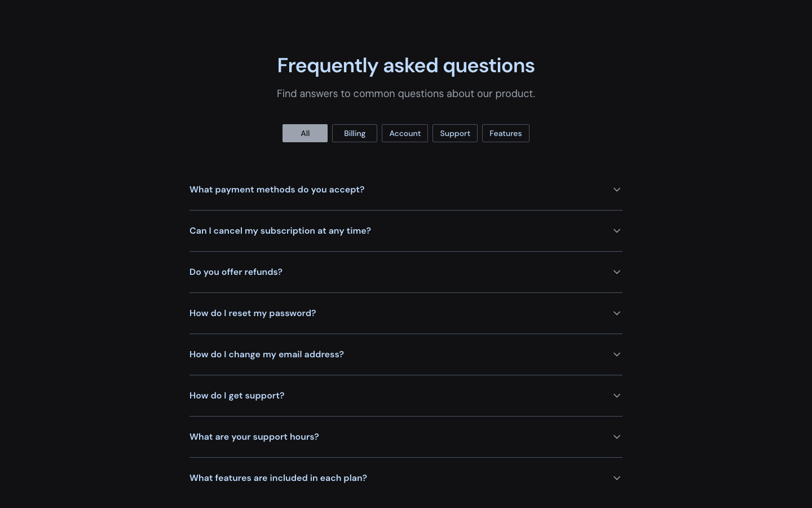Open 'What payment methods do you accept?'
The width and height of the screenshot is (812, 508).
coord(277,190)
